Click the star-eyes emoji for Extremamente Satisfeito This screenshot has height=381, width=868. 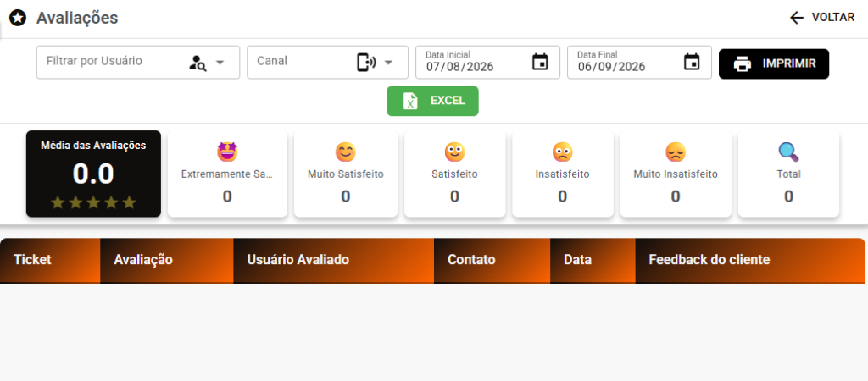point(227,152)
